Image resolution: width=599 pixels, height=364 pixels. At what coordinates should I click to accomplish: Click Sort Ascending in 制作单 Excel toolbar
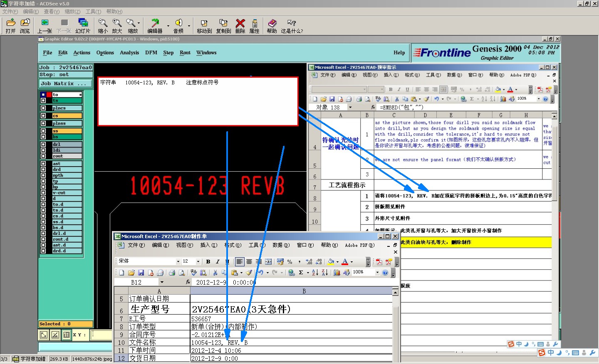coord(315,273)
